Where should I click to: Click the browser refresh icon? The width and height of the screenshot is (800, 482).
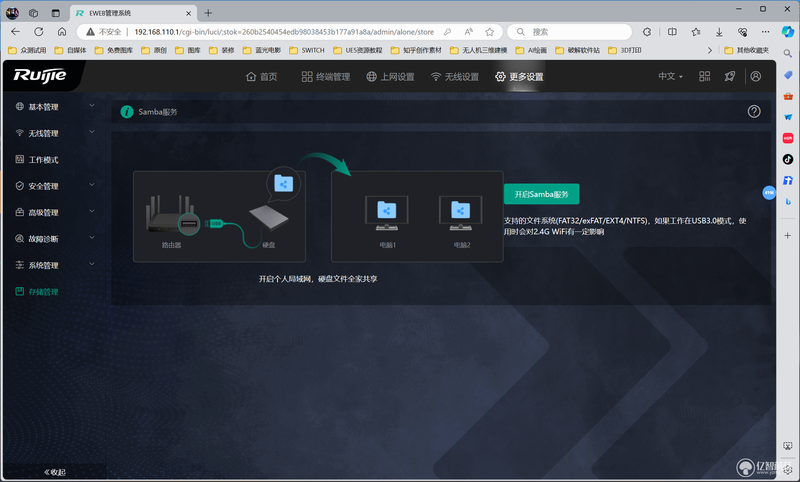tap(39, 32)
